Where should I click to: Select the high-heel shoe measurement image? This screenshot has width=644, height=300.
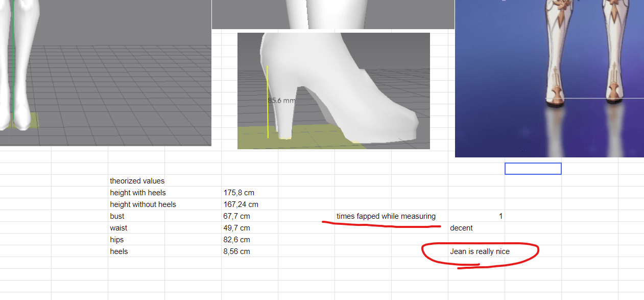(x=333, y=91)
